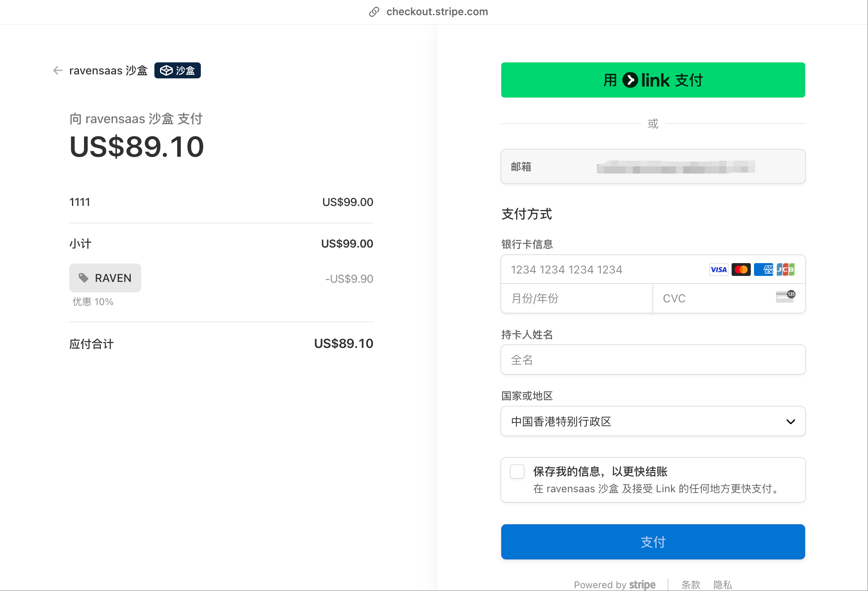Open the 隐私 privacy link
The height and width of the screenshot is (591, 868).
coord(723,585)
